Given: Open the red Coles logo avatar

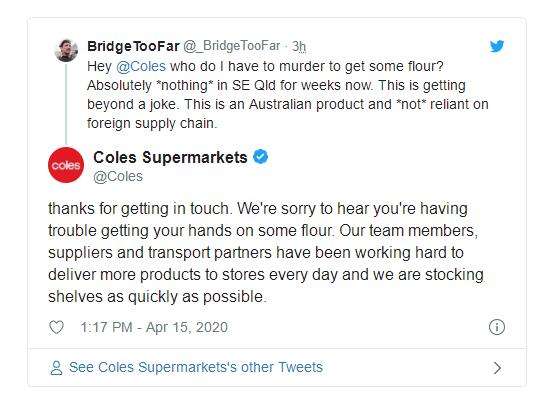Looking at the screenshot, I should [66, 165].
